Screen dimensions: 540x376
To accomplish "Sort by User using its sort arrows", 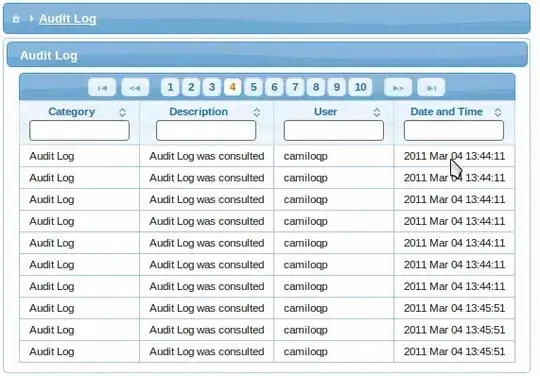I will coord(377,112).
